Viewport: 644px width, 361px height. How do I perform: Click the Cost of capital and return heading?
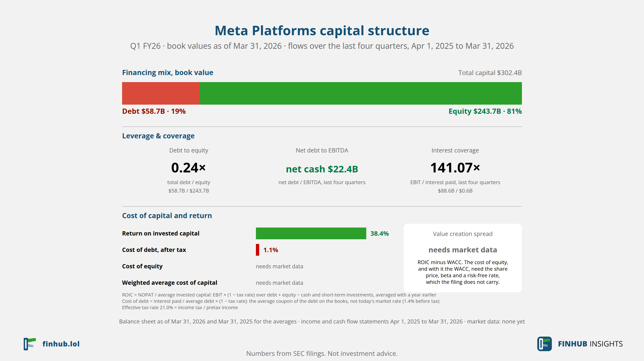click(x=167, y=216)
